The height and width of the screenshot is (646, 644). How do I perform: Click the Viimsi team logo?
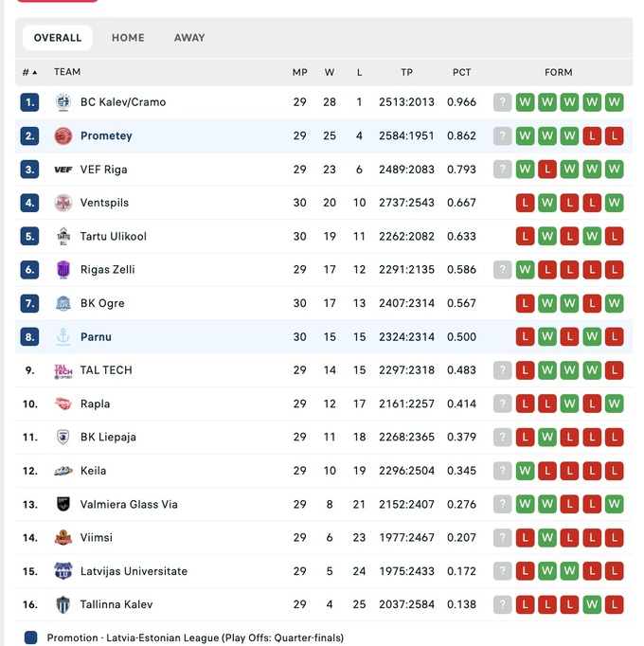point(63,538)
